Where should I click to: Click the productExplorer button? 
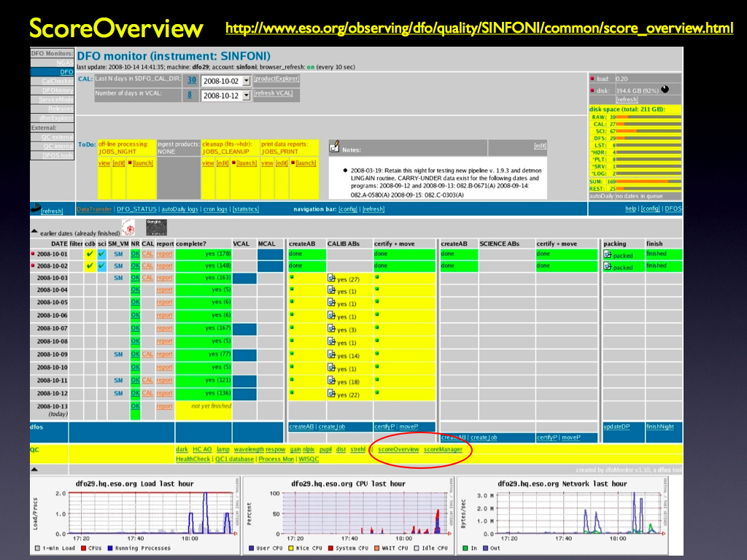[x=276, y=79]
